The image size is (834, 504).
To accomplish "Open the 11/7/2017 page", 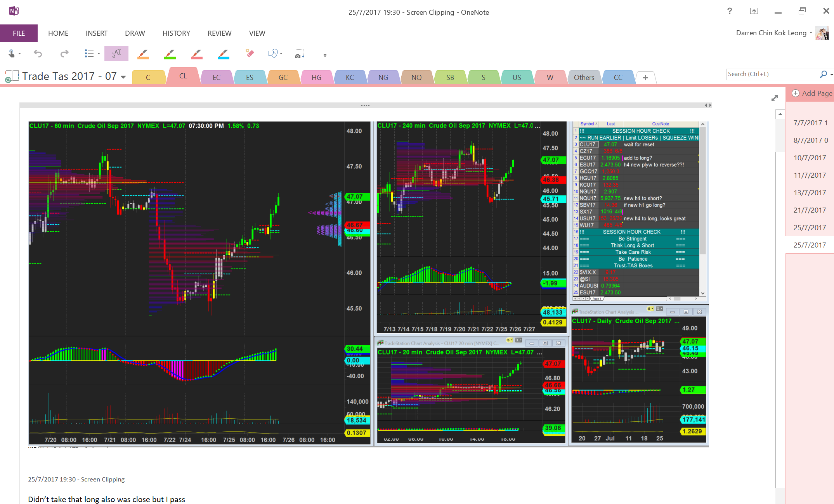I will tap(810, 175).
